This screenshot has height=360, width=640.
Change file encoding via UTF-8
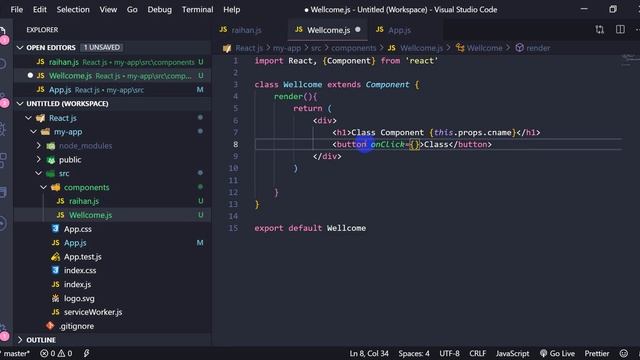click(x=449, y=353)
